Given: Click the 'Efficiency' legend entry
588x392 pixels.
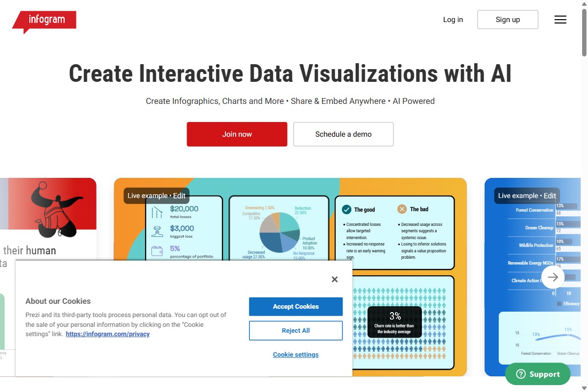Looking at the screenshot, I should point(568,304).
